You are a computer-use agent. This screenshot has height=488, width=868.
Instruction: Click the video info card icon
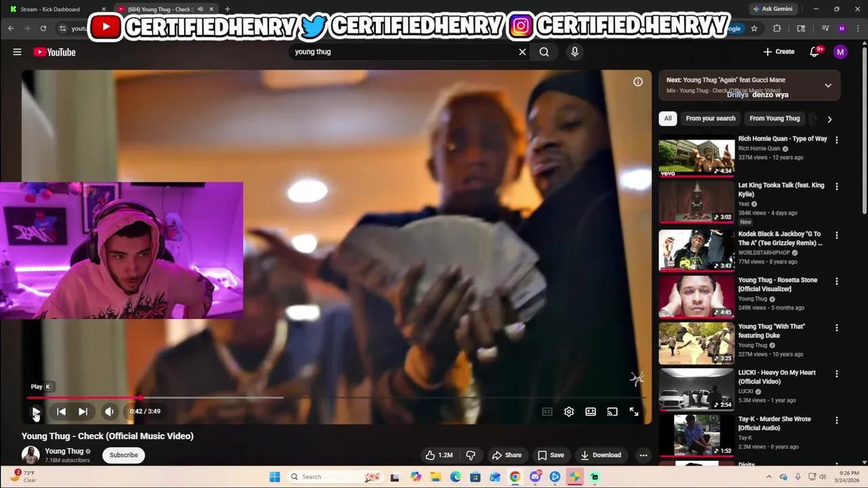pyautogui.click(x=638, y=81)
